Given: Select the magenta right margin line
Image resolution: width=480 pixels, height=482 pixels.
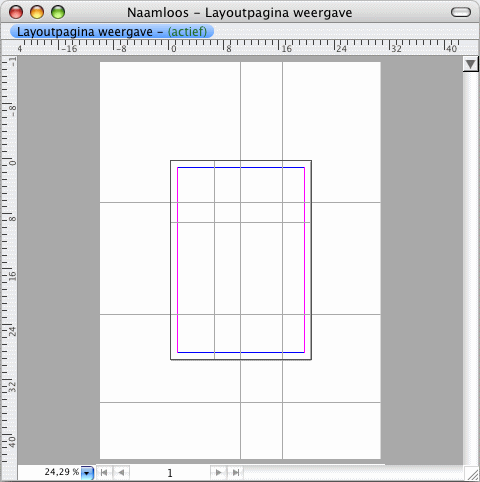Looking at the screenshot, I should click(305, 260).
